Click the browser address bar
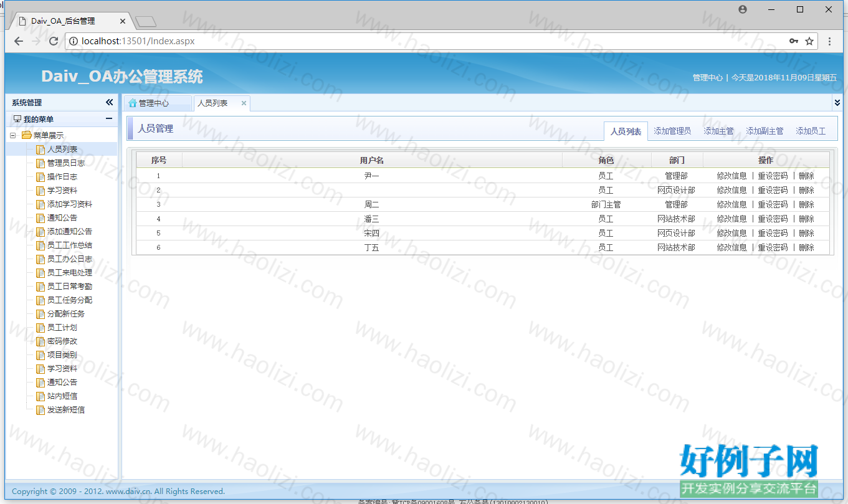The height and width of the screenshot is (504, 848). click(430, 41)
